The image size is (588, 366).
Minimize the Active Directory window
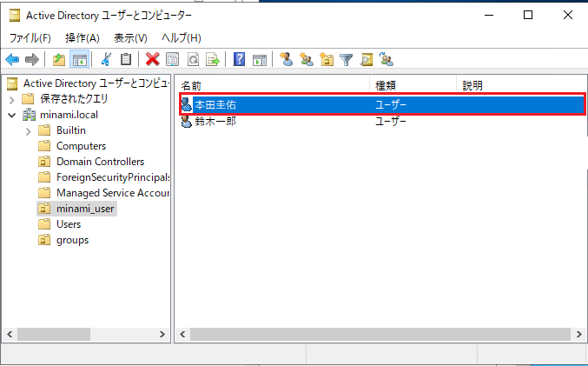coord(488,15)
